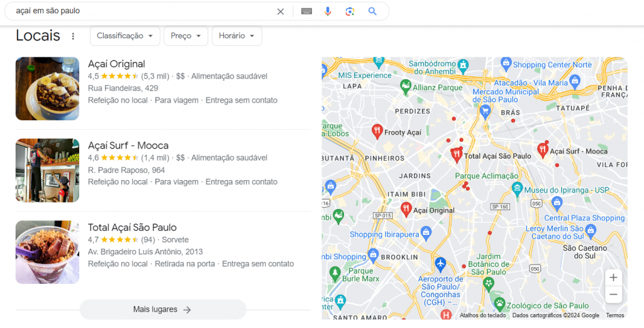Click the address R. Padre Raposo, 964
Viewport: 644px width, 328px height.
pos(126,170)
